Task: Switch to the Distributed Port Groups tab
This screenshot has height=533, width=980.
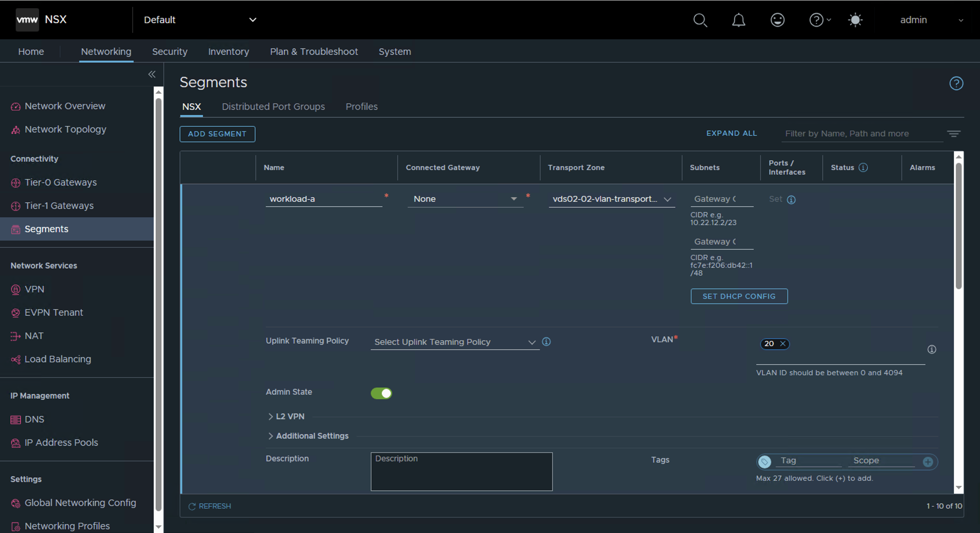Action: click(x=273, y=107)
